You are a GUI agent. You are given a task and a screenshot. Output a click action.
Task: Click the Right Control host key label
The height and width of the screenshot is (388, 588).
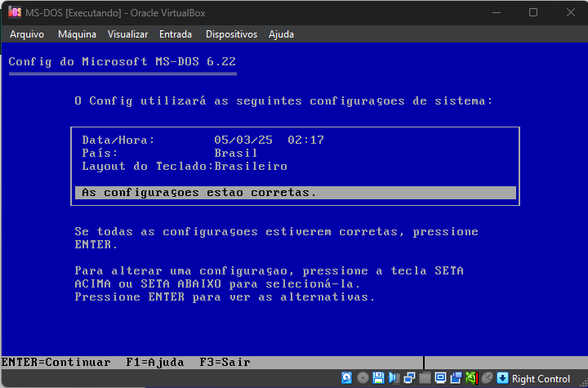point(541,379)
